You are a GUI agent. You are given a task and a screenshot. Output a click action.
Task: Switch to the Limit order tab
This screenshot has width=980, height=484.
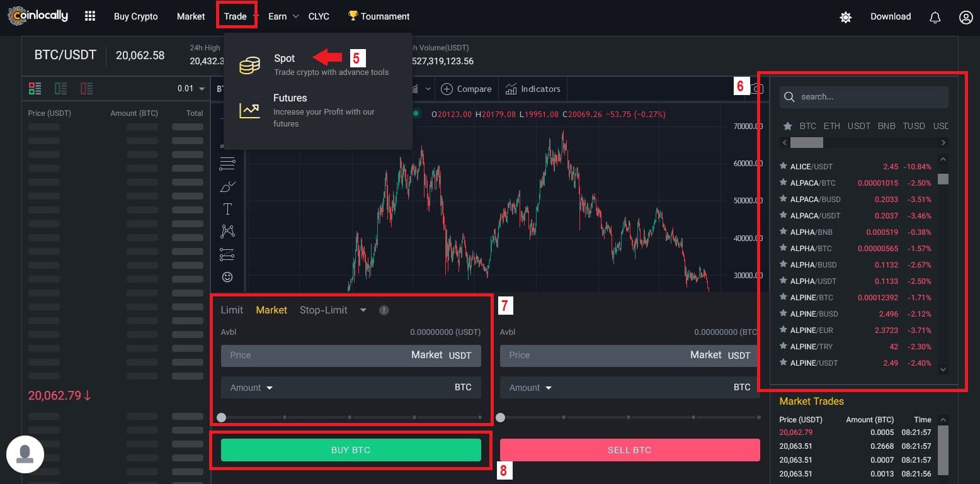(232, 310)
